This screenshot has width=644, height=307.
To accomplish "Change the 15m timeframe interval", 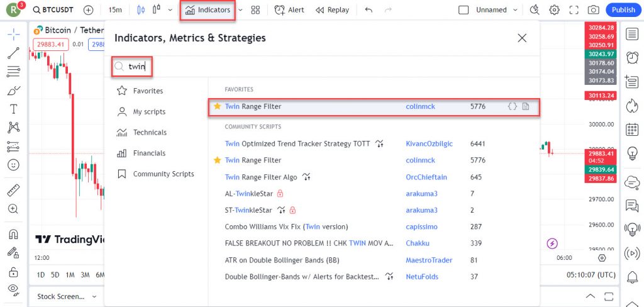I will coord(115,10).
